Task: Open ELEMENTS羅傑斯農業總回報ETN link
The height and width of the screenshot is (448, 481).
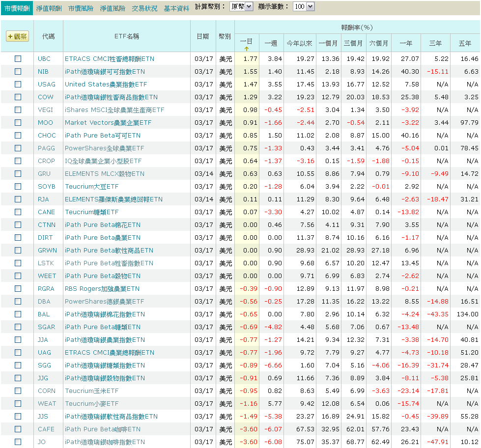Action: pyautogui.click(x=114, y=199)
